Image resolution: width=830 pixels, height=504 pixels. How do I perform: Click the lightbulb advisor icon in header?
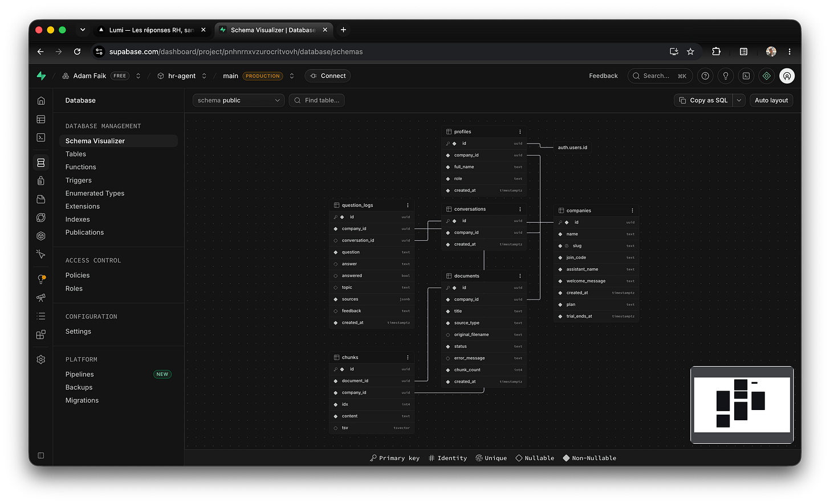(x=726, y=76)
